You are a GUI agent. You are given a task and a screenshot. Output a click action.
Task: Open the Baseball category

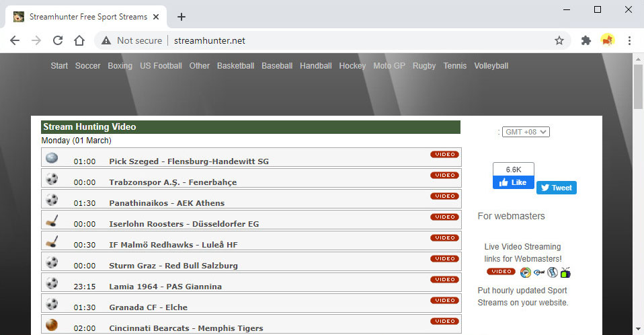(277, 66)
